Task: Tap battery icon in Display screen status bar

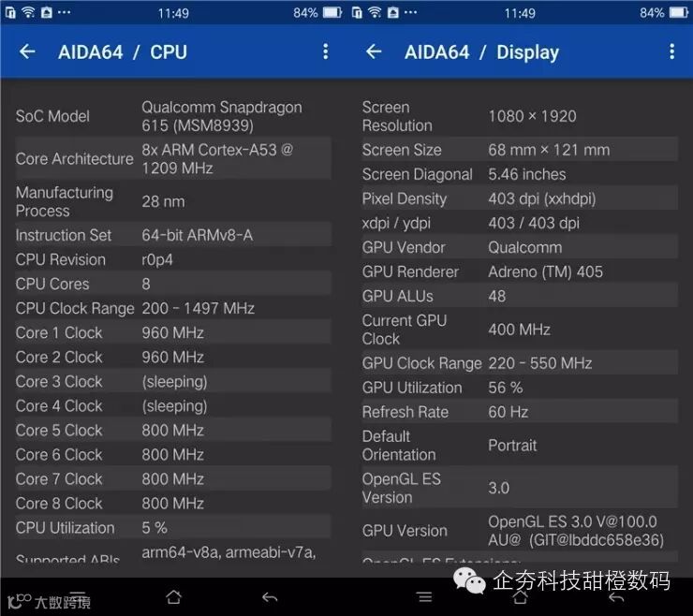Action: pyautogui.click(x=678, y=12)
